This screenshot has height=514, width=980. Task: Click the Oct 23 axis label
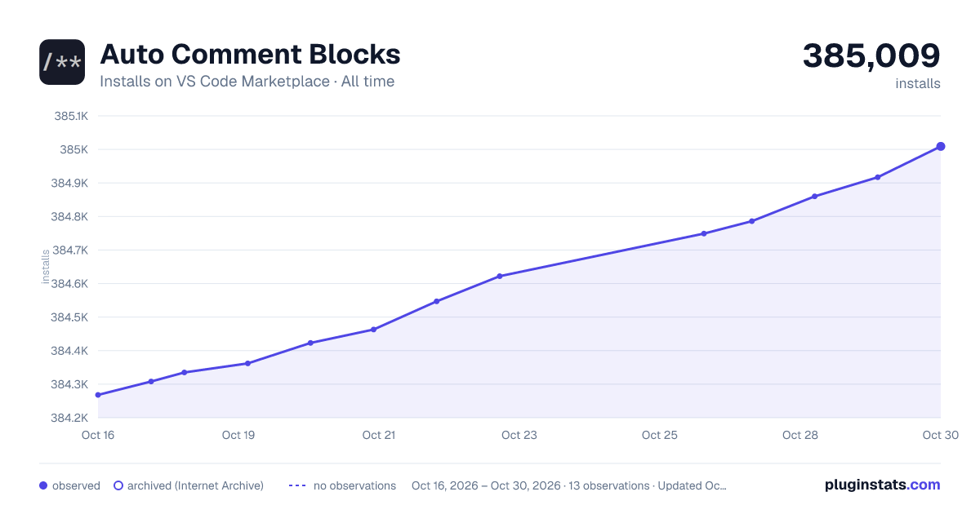coord(519,435)
